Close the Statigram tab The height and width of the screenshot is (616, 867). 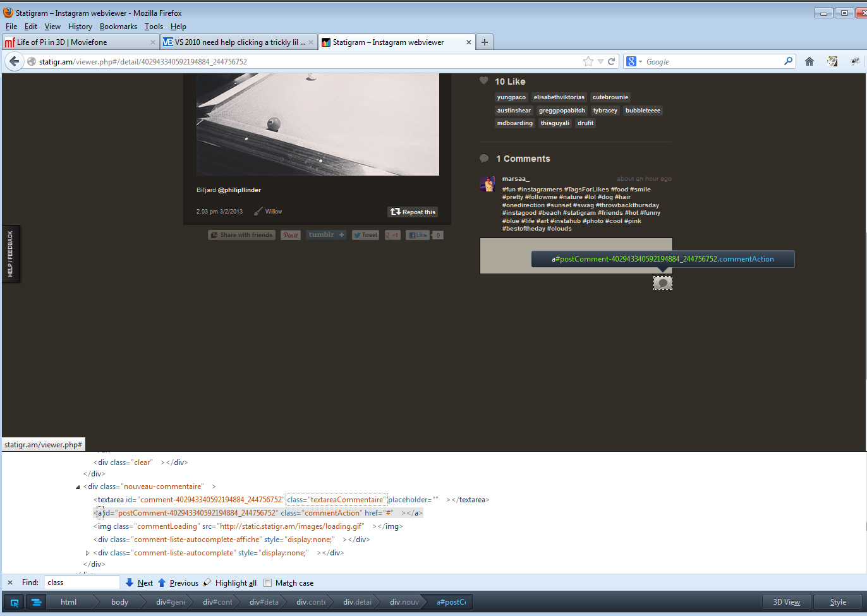(468, 42)
